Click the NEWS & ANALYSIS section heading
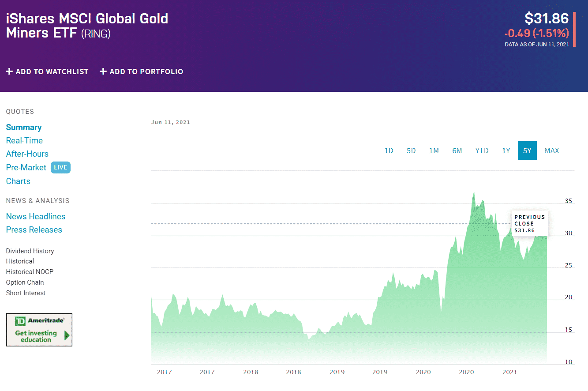 click(38, 201)
